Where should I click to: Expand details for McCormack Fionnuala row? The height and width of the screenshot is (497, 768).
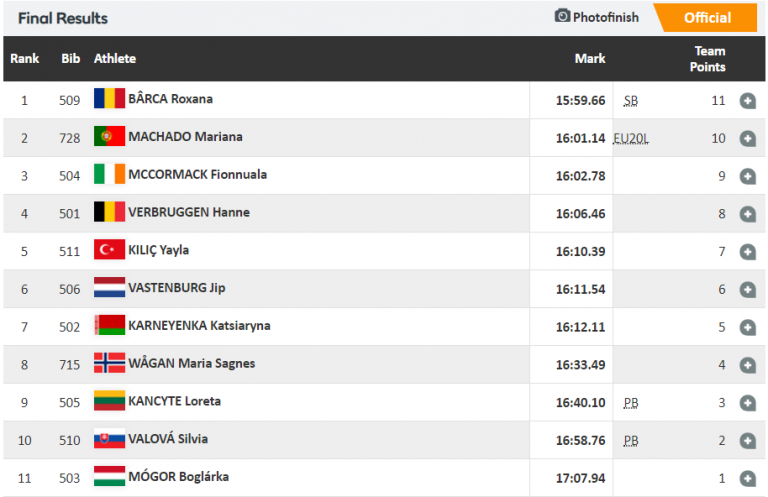747,176
